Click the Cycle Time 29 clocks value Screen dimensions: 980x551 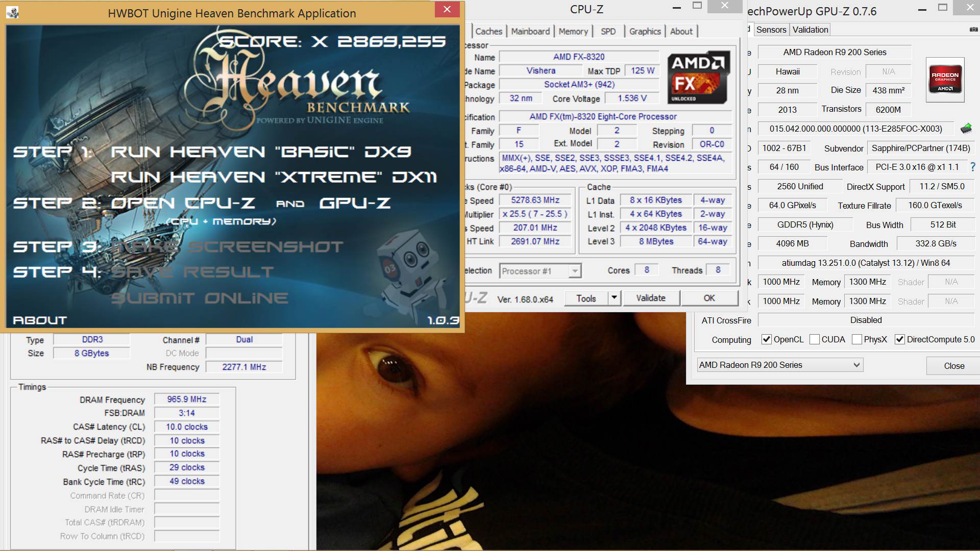coord(187,467)
